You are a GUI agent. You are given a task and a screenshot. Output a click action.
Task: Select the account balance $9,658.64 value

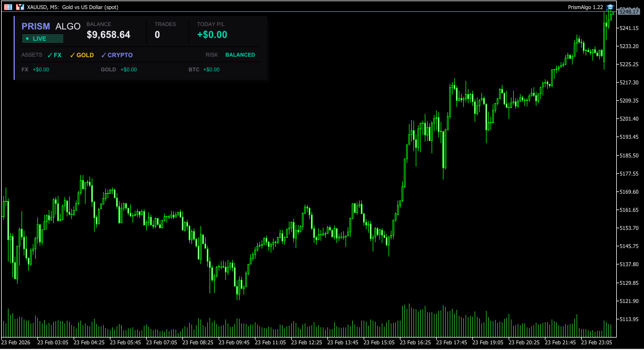tap(108, 35)
